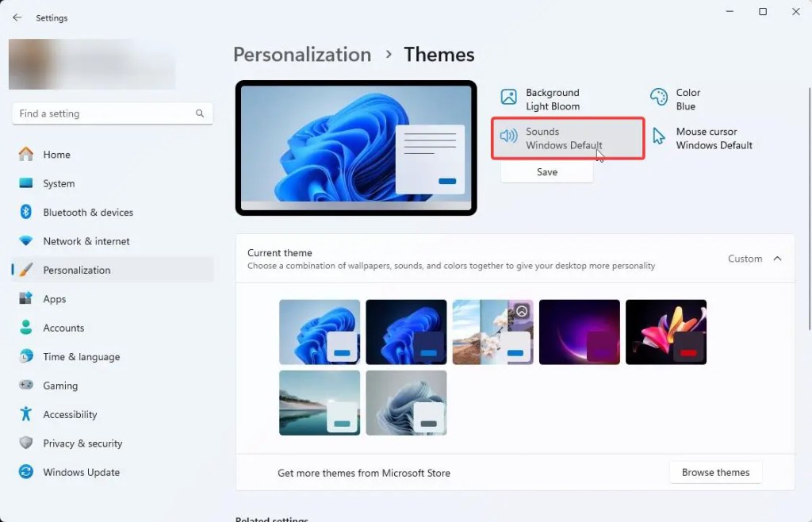This screenshot has height=522, width=812.
Task: Click the System monitor icon
Action: click(26, 183)
